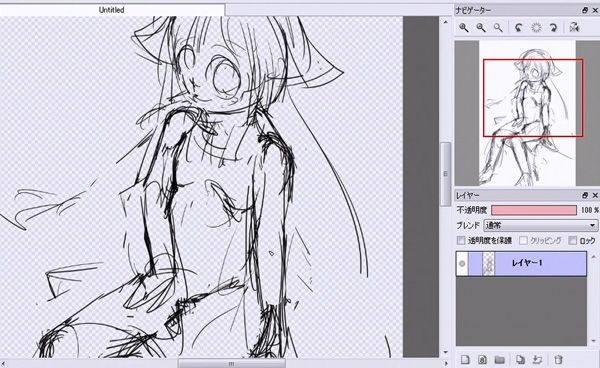The image size is (600, 368).
Task: Enable the ロック checkbox
Action: coord(572,241)
